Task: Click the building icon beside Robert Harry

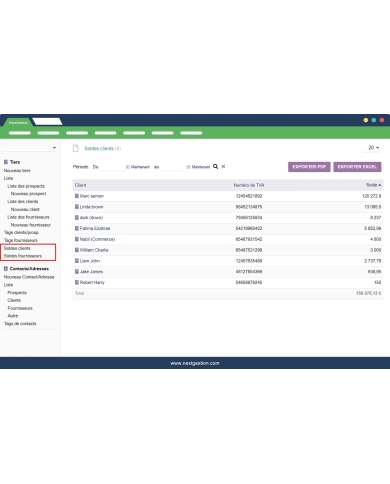Action: point(77,282)
